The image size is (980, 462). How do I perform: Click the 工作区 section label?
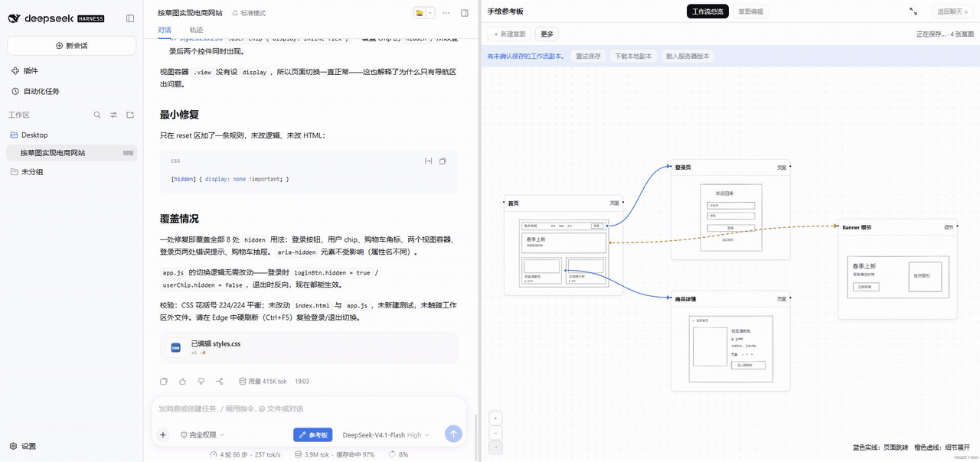pos(18,115)
